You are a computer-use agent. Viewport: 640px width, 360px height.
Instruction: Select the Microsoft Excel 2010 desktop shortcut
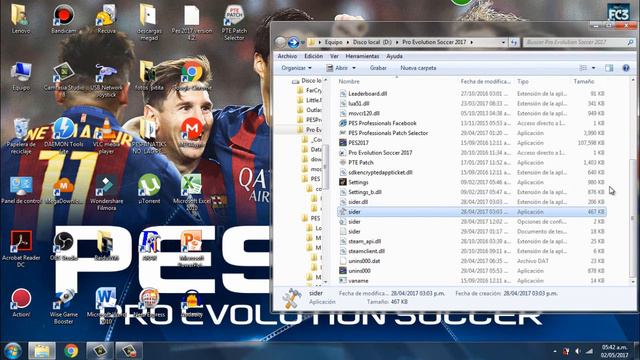tap(192, 192)
